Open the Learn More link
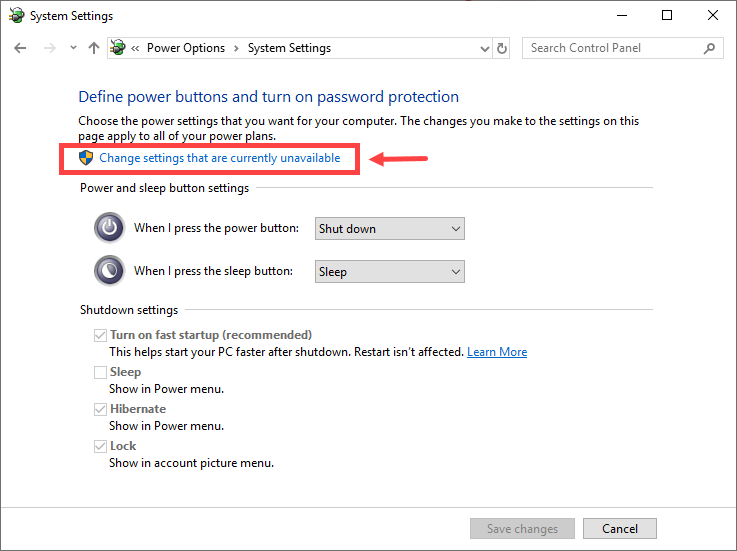 click(x=497, y=352)
